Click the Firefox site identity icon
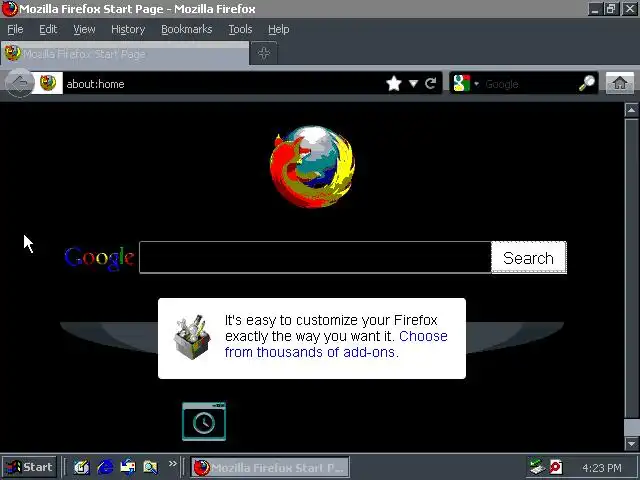 click(48, 83)
